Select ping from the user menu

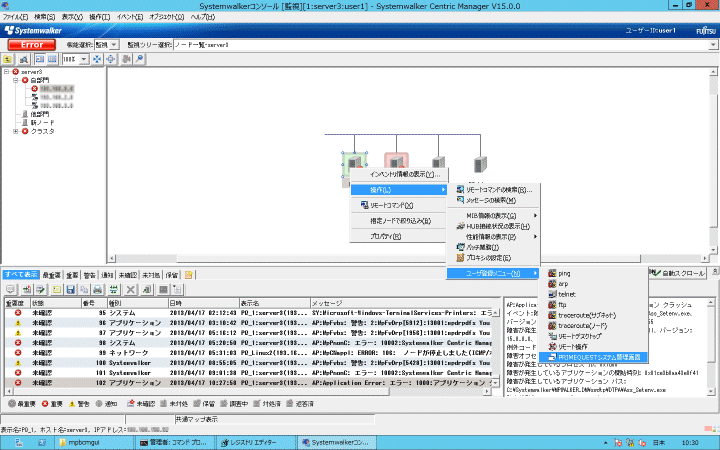pyautogui.click(x=564, y=273)
